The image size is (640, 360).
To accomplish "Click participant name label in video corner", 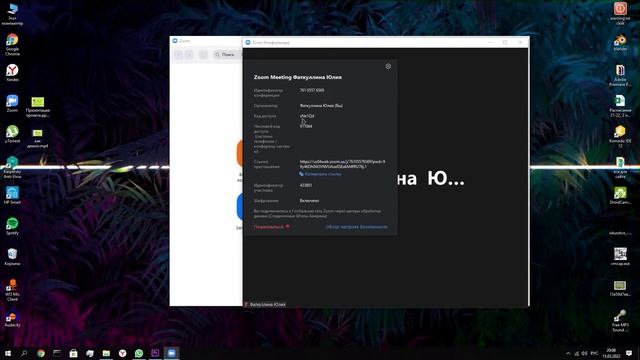I will [x=265, y=304].
